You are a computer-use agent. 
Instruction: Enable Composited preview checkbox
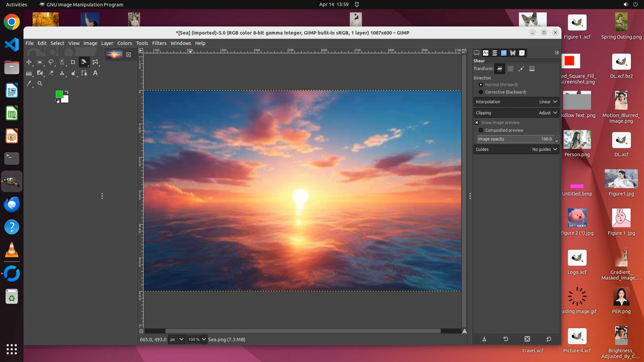481,130
